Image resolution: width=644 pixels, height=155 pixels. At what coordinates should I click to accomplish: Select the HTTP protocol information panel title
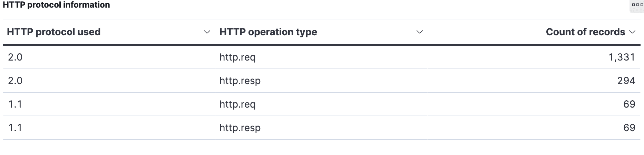click(x=57, y=5)
